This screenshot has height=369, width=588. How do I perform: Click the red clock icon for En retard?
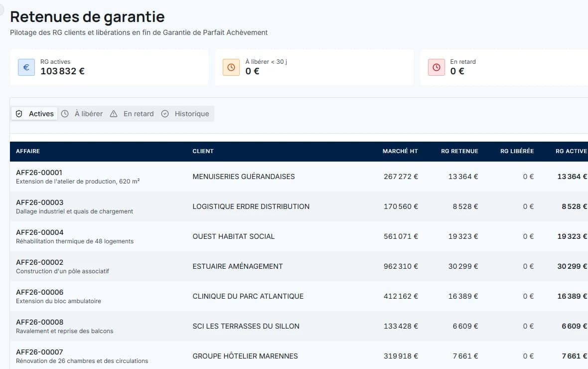436,67
